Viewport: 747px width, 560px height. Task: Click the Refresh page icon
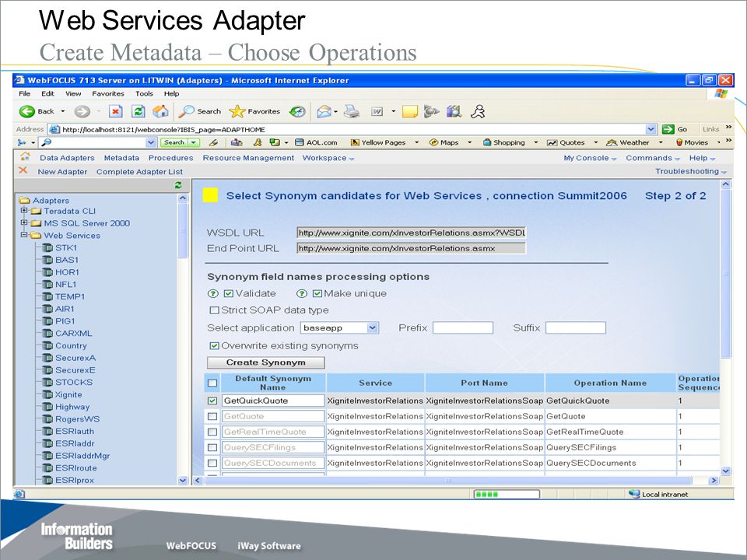[139, 111]
